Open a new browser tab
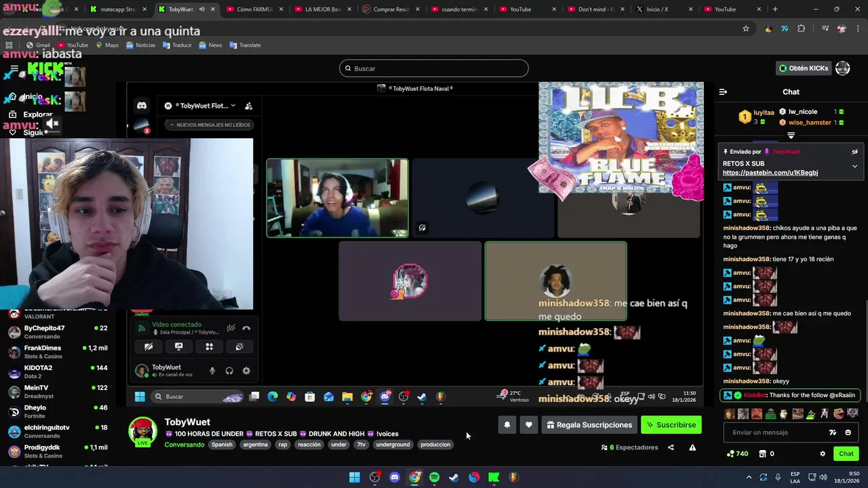The width and height of the screenshot is (868, 488). (775, 9)
